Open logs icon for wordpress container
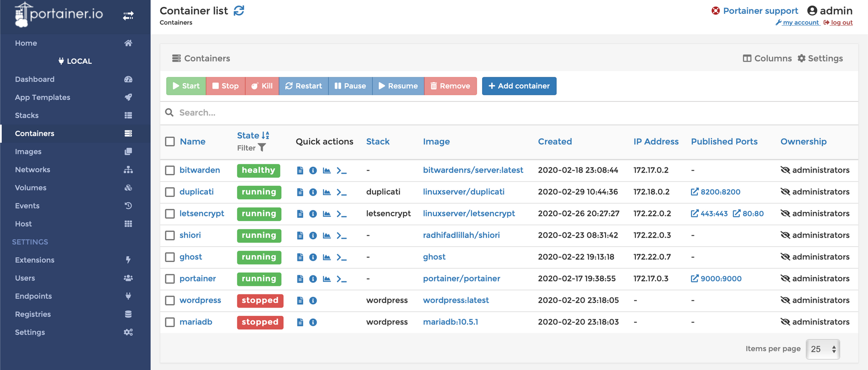868x370 pixels. tap(300, 301)
